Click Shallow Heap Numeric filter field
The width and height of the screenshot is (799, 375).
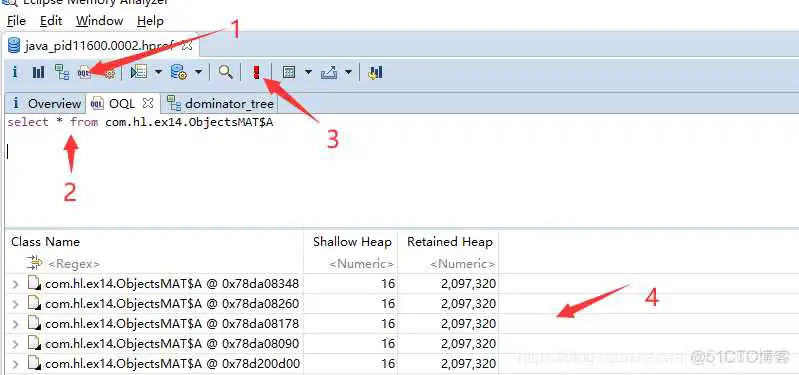pyautogui.click(x=361, y=264)
